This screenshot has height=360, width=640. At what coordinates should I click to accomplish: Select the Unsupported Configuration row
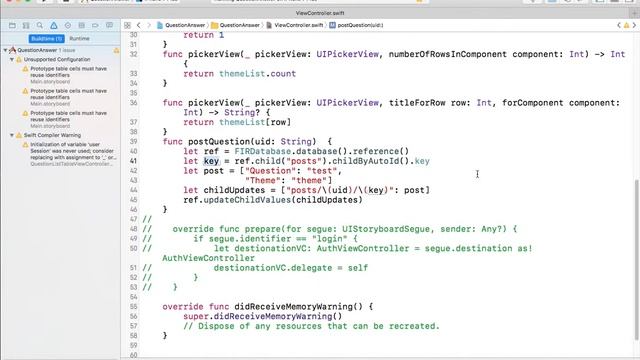(57, 60)
